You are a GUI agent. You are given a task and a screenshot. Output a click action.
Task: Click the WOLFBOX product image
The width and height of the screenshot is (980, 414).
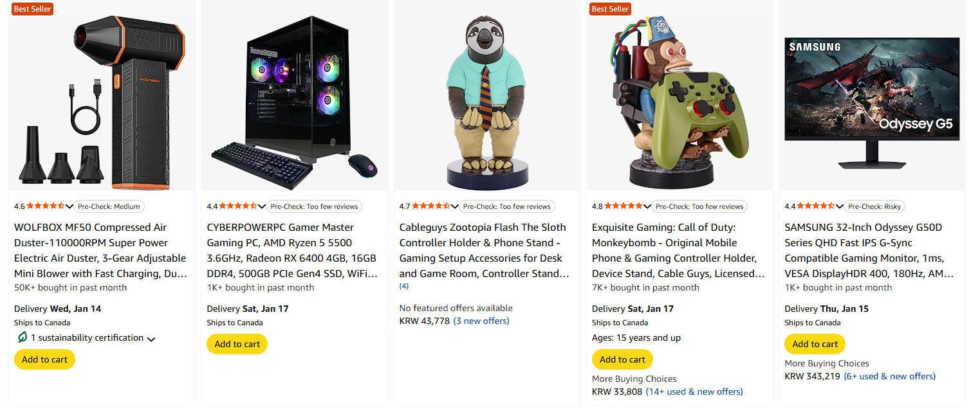pyautogui.click(x=101, y=96)
